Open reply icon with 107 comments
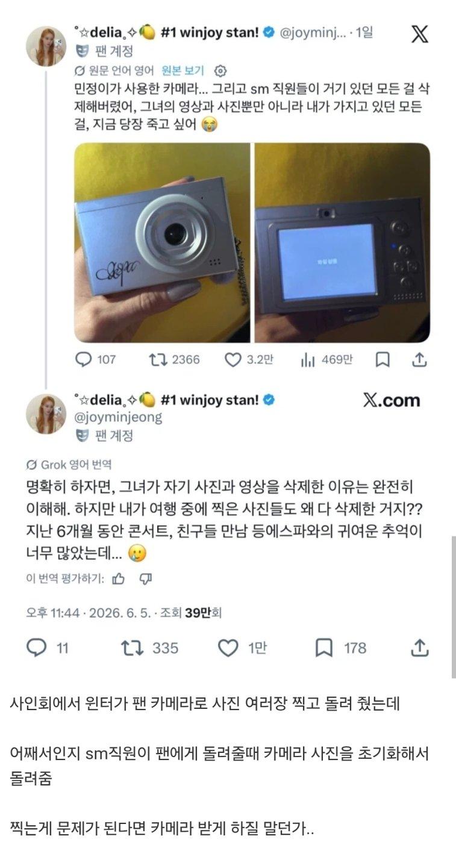The image size is (456, 868). [83, 360]
